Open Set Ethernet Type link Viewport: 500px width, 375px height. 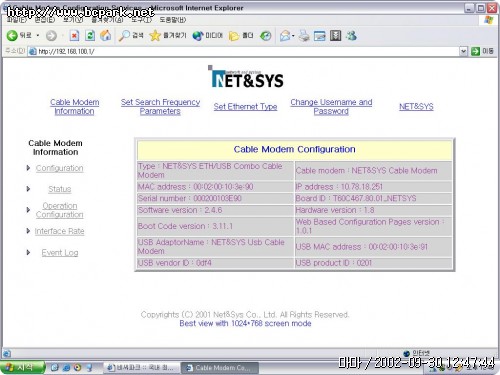pos(245,107)
